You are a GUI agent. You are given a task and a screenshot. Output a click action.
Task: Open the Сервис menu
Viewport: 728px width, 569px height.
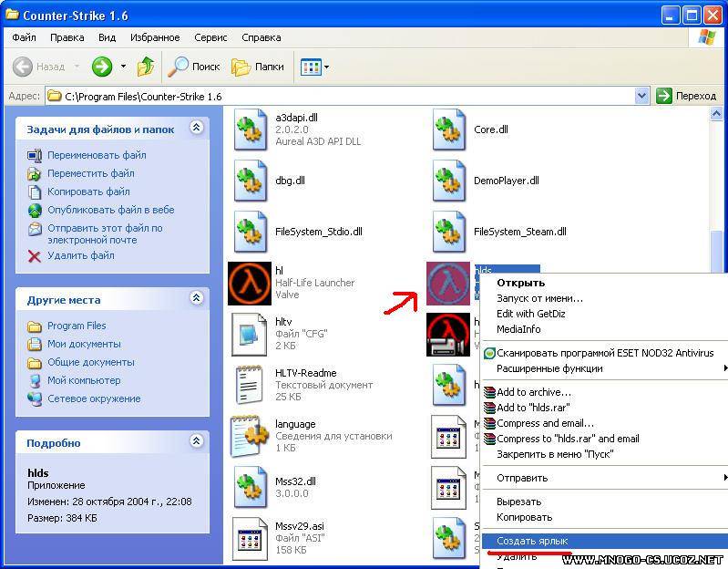tap(210, 37)
